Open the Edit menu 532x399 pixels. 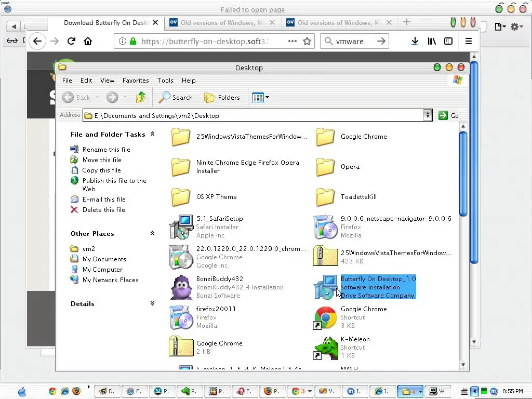click(86, 81)
